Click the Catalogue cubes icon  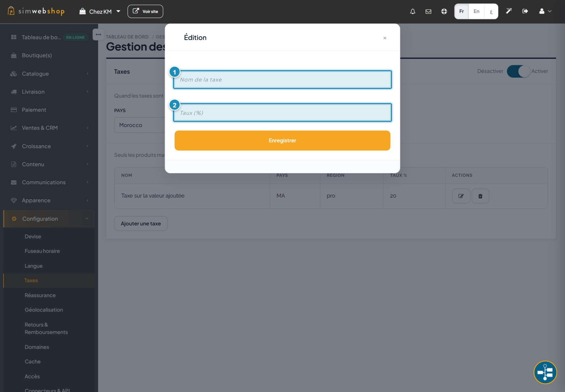[14, 74]
